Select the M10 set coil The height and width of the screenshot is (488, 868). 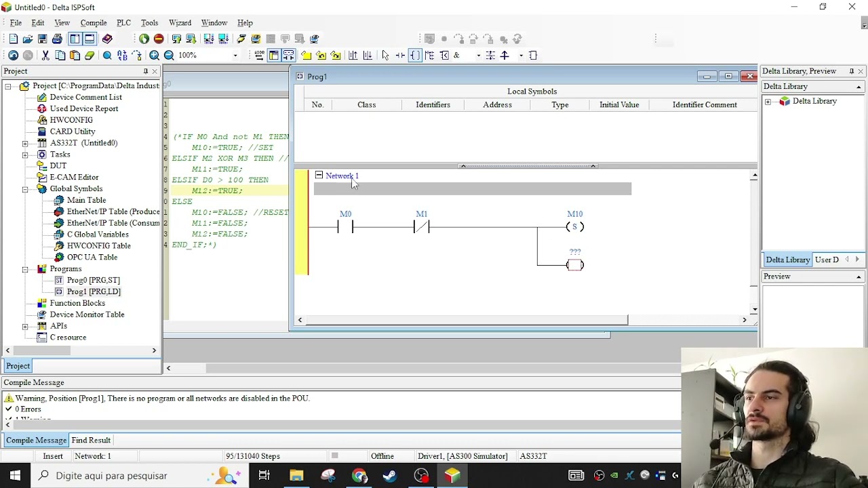tap(575, 227)
